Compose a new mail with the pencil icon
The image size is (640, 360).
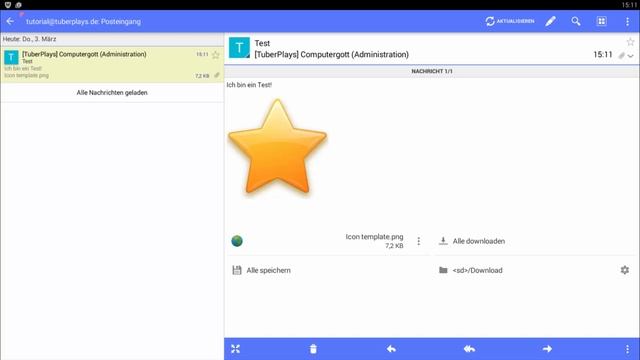point(550,21)
